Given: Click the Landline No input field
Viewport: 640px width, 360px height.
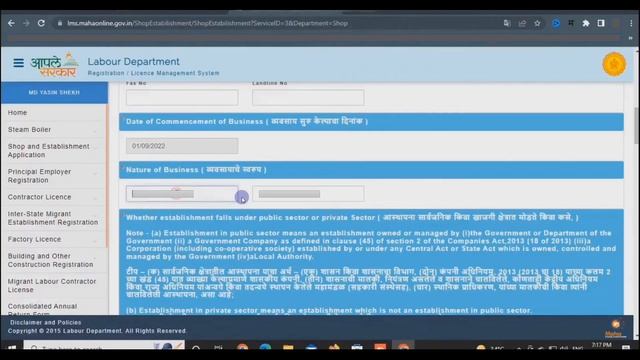Looking at the screenshot, I should coord(308,98).
